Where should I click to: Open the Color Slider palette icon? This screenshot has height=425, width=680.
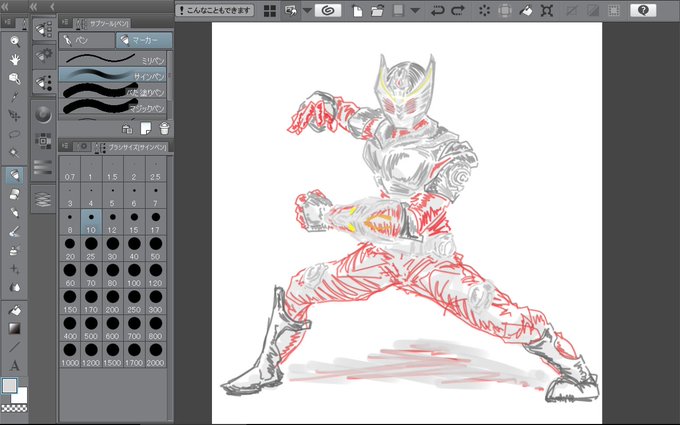point(43,167)
